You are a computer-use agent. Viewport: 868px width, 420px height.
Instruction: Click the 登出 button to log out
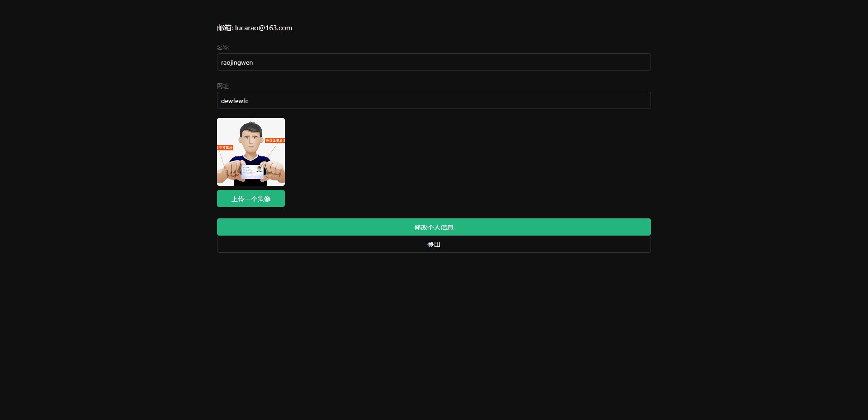pos(434,244)
